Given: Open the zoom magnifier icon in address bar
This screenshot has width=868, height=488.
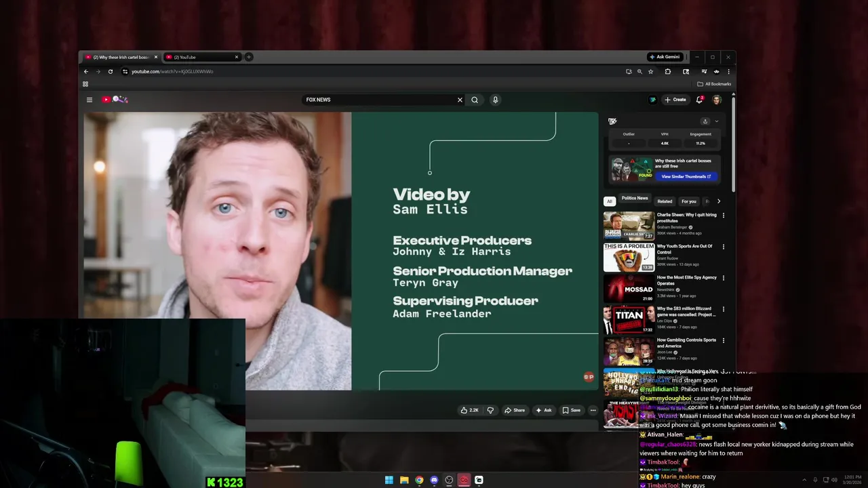Looking at the screenshot, I should click(639, 71).
